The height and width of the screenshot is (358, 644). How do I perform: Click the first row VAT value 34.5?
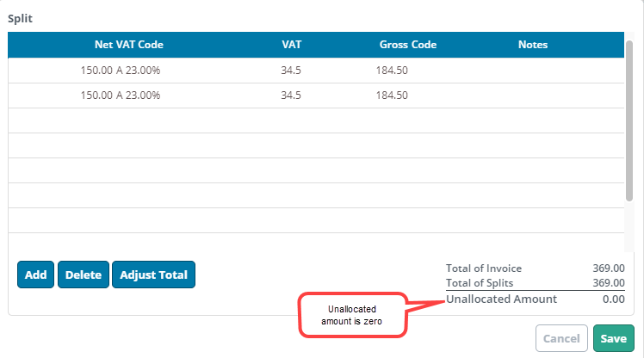[291, 71]
